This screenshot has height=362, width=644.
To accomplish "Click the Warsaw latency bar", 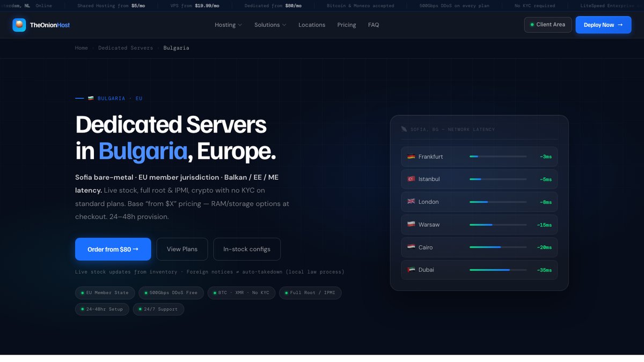I will [498, 225].
